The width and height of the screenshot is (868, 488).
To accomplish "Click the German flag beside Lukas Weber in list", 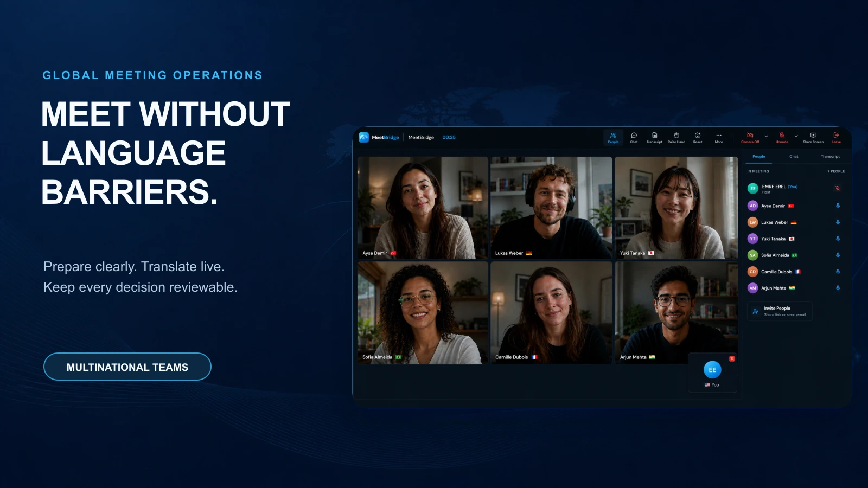I will pos(794,222).
